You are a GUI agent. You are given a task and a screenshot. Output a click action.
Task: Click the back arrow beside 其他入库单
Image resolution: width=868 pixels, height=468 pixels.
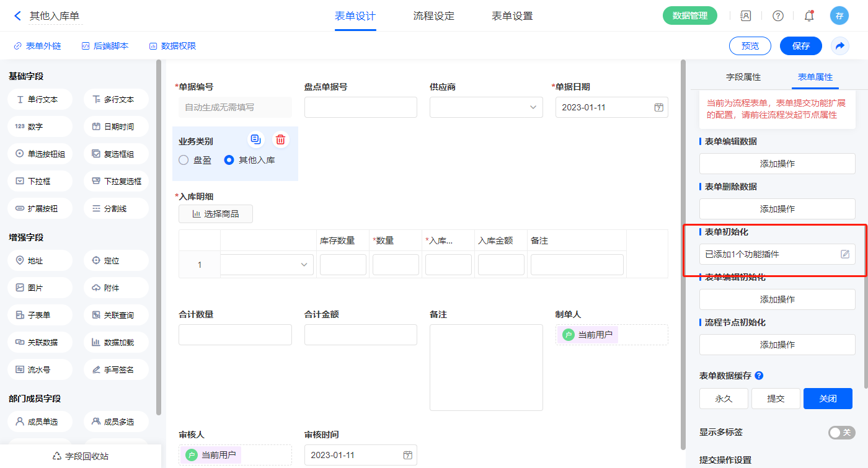(17, 16)
